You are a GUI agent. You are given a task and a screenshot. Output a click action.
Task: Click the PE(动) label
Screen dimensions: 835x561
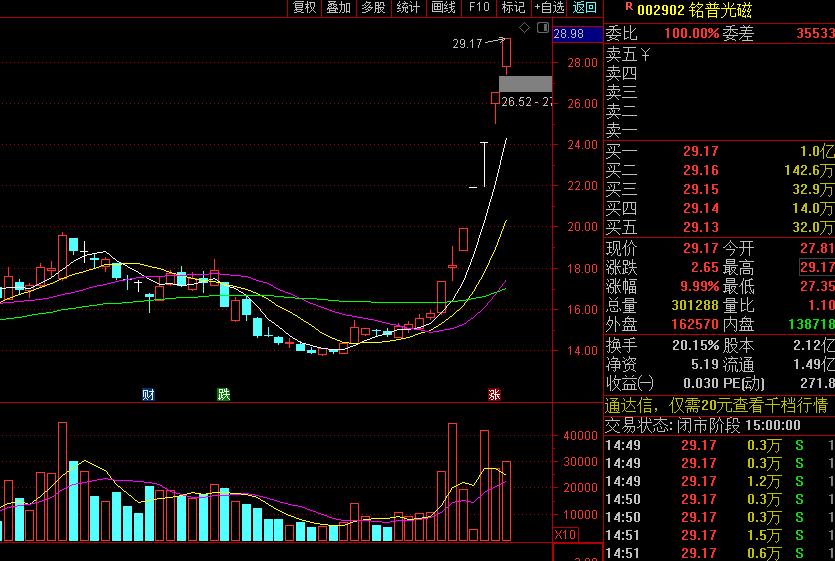click(743, 384)
